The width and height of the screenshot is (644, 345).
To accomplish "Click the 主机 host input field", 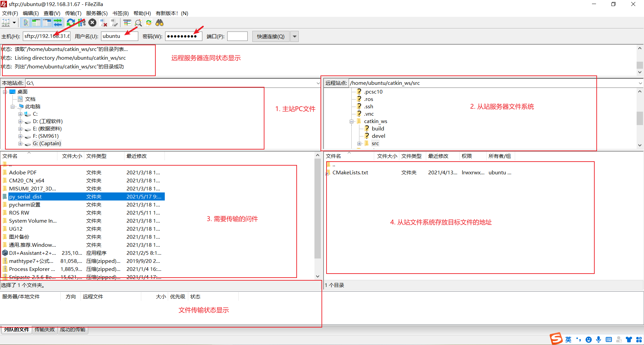I will tap(47, 36).
